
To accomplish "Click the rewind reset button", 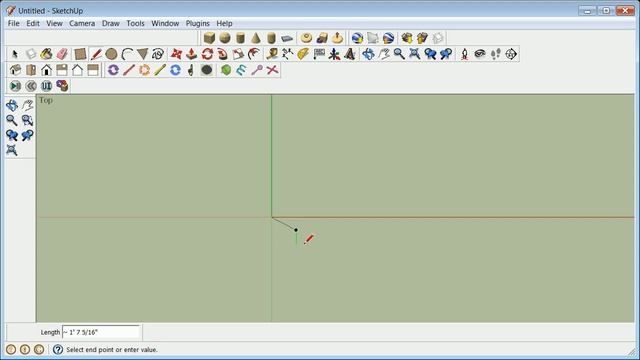I will (31, 86).
